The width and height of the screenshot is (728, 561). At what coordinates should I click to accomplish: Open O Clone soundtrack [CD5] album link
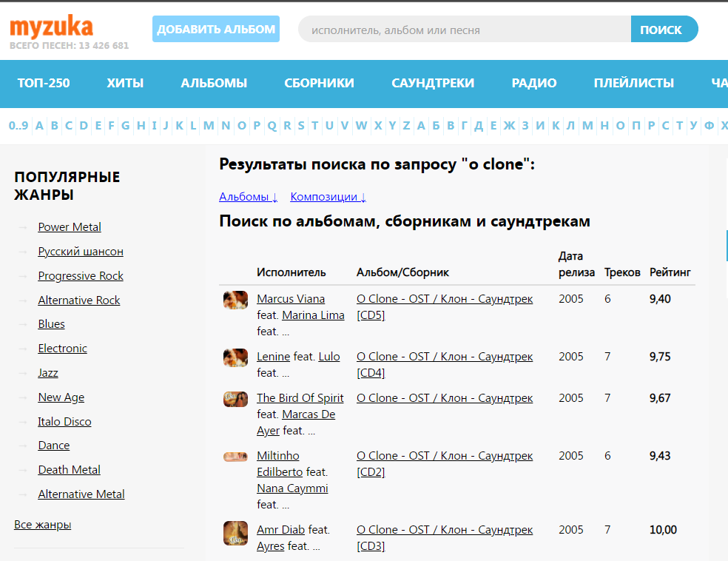tap(444, 299)
